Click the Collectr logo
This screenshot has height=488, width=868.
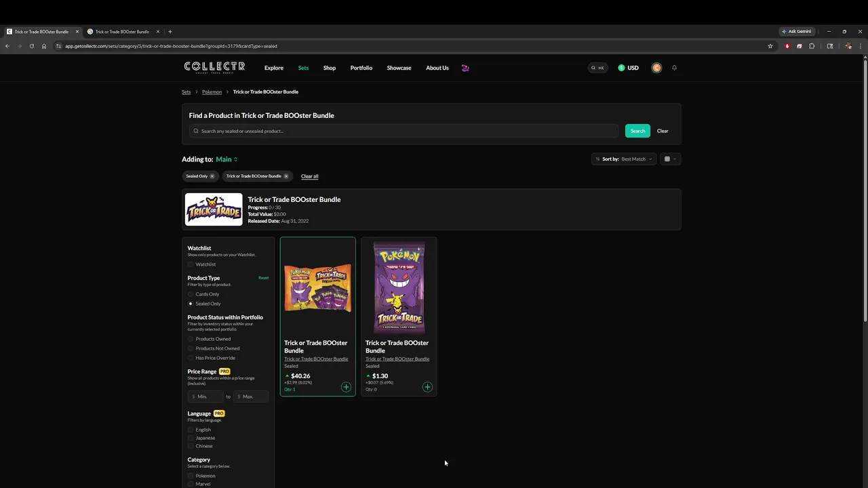(x=214, y=67)
